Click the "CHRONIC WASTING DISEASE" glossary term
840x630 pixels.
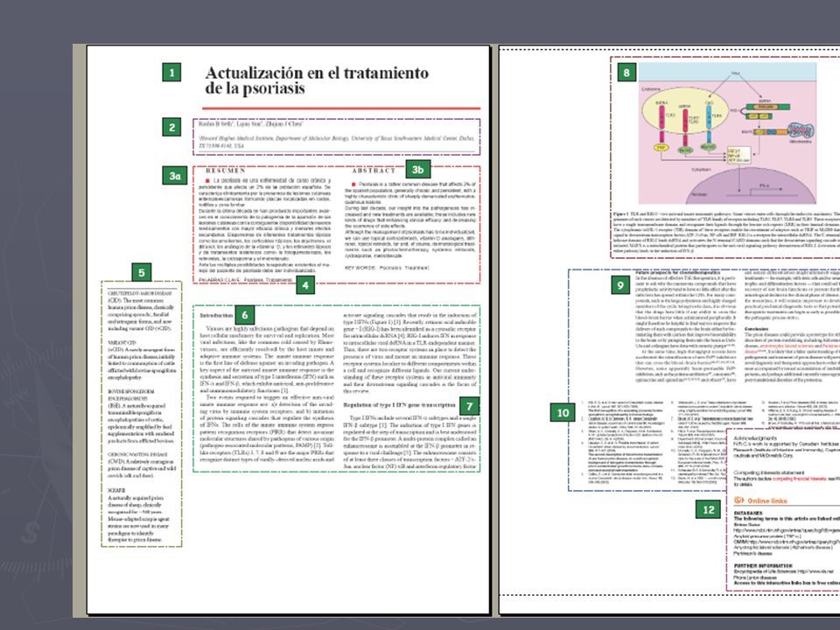pyautogui.click(x=137, y=454)
